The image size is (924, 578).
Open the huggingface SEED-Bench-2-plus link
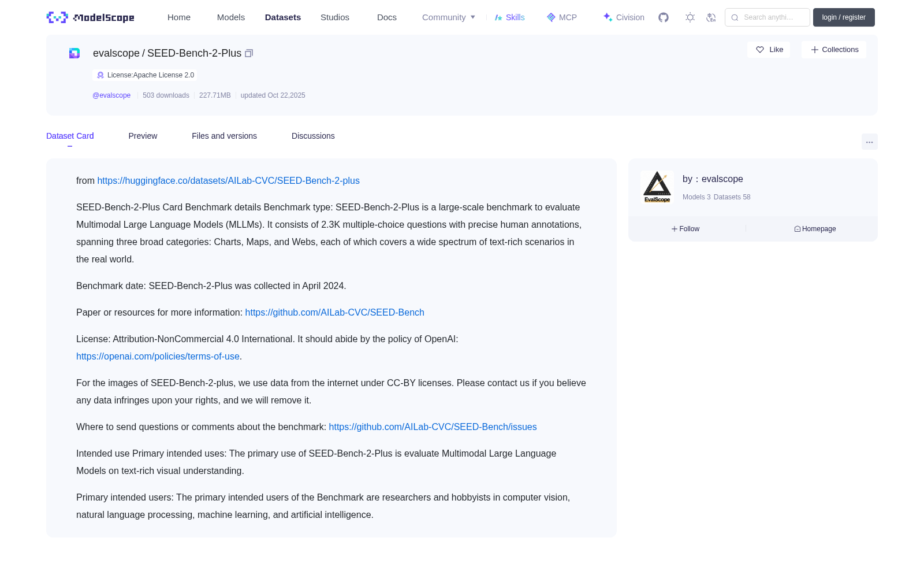[x=228, y=181]
